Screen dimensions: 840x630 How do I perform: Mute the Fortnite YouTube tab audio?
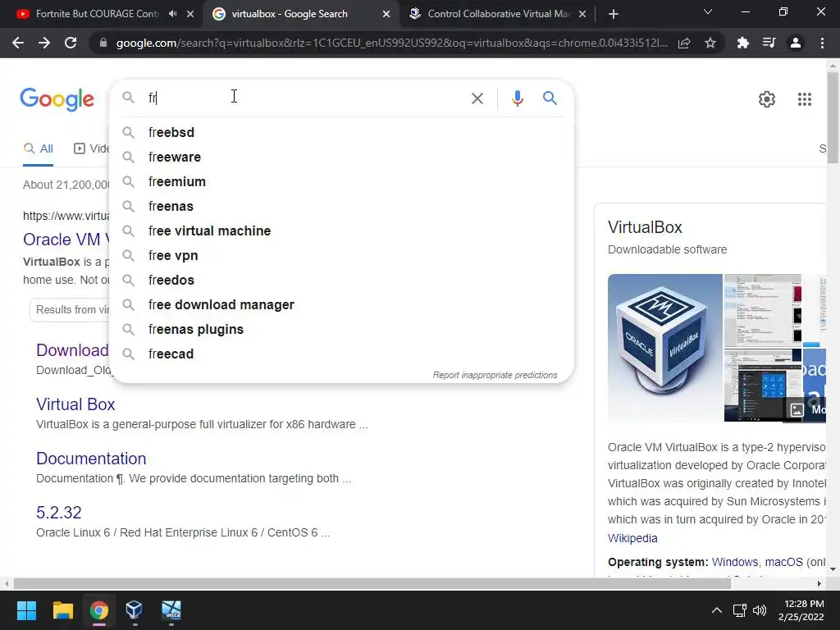click(172, 14)
